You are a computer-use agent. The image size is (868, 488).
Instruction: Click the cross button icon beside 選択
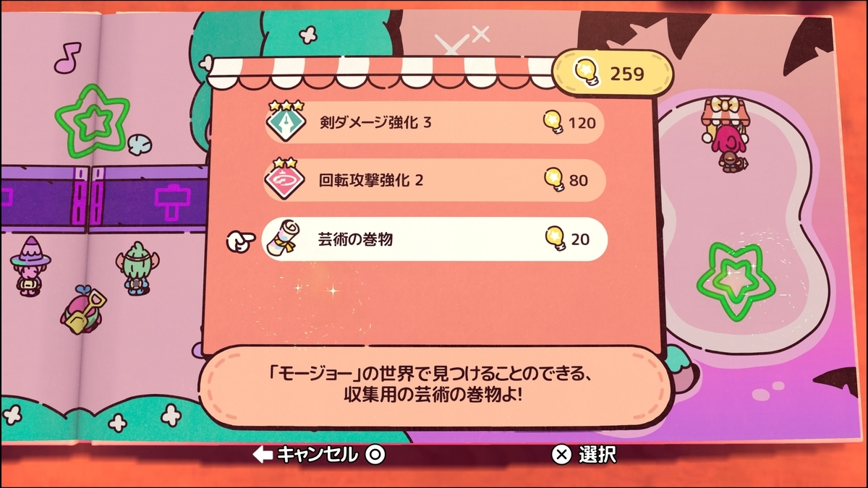tap(561, 455)
